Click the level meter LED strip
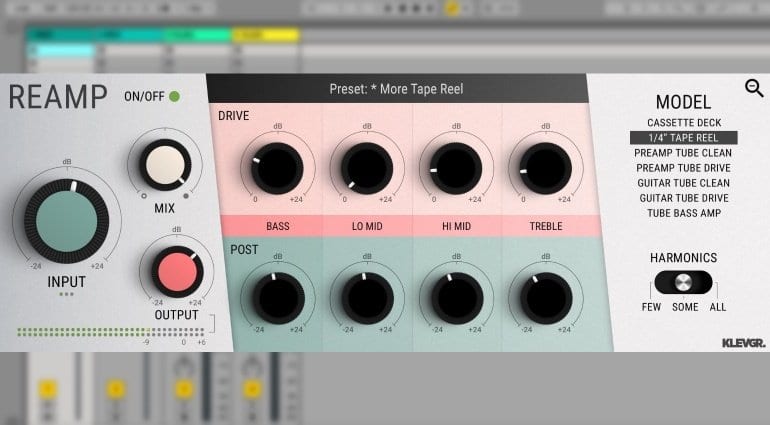The image size is (770, 425). pyautogui.click(x=111, y=332)
